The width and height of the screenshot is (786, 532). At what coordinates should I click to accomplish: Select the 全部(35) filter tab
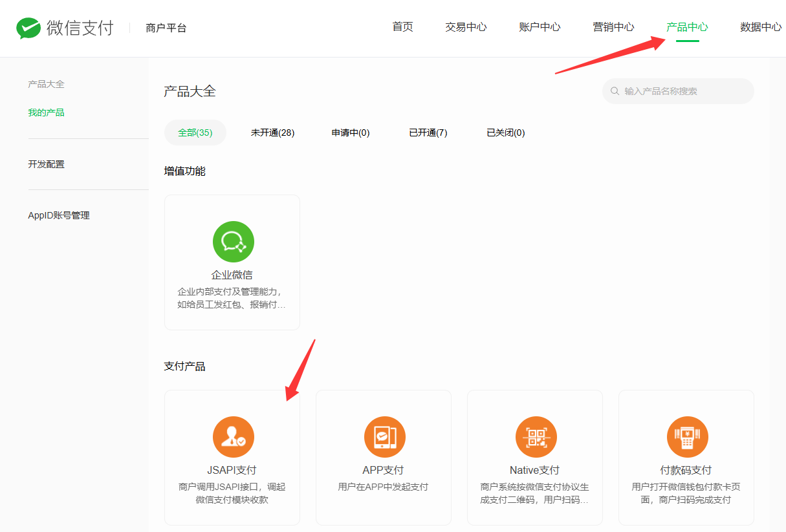pos(195,133)
